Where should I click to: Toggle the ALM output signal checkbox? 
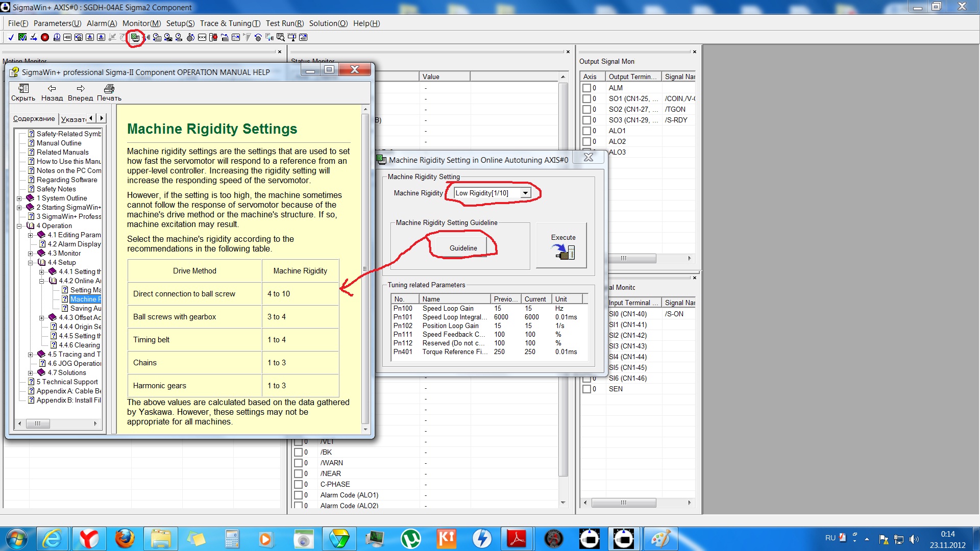click(586, 88)
